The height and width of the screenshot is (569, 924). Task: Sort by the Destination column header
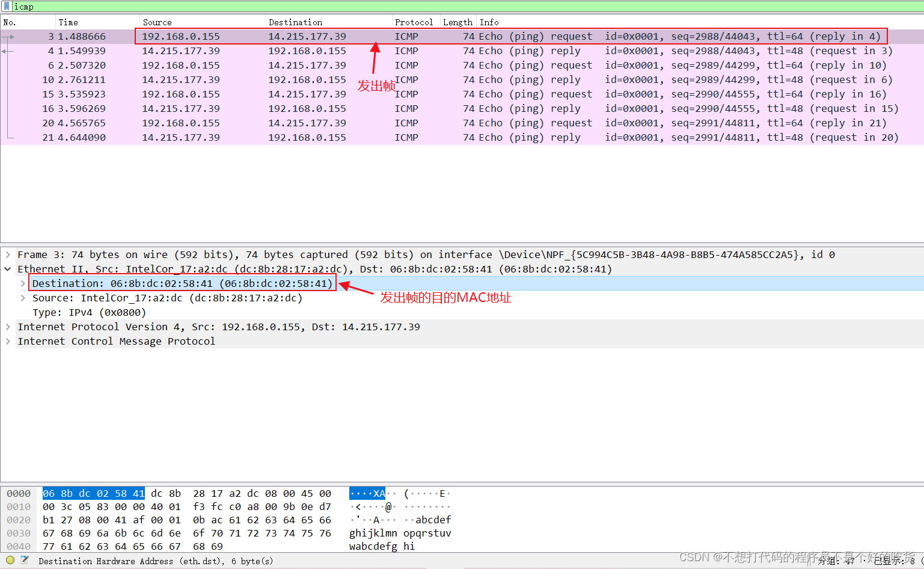pyautogui.click(x=329, y=22)
